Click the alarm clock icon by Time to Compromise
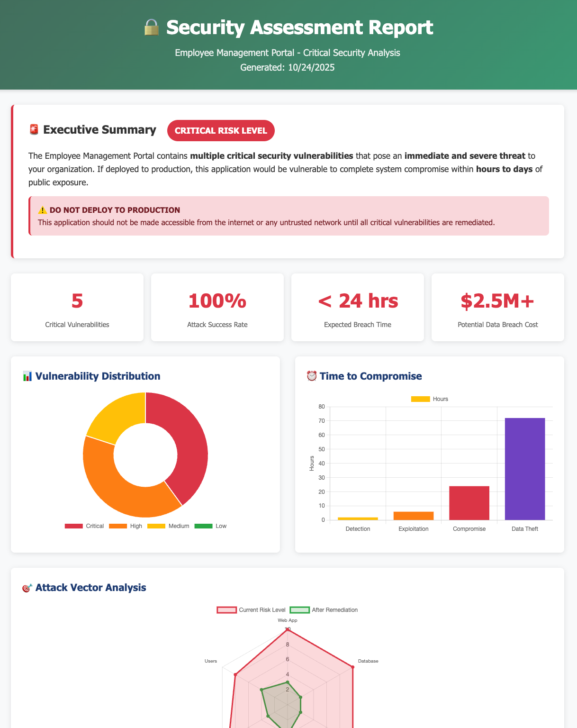This screenshot has height=728, width=577. [x=312, y=377]
